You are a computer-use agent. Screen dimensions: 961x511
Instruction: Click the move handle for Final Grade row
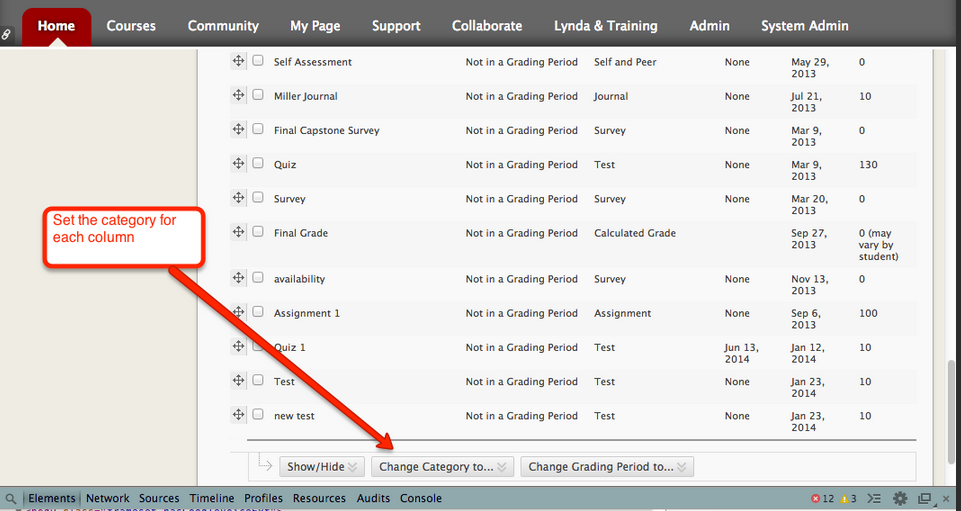pyautogui.click(x=238, y=232)
